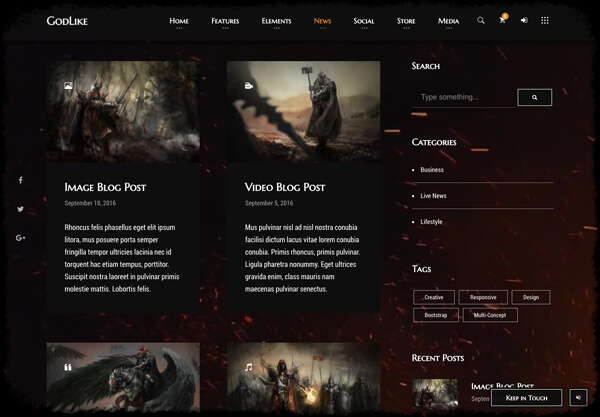Image resolution: width=600 pixels, height=417 pixels.
Task: Open the News menu
Action: pyautogui.click(x=323, y=21)
